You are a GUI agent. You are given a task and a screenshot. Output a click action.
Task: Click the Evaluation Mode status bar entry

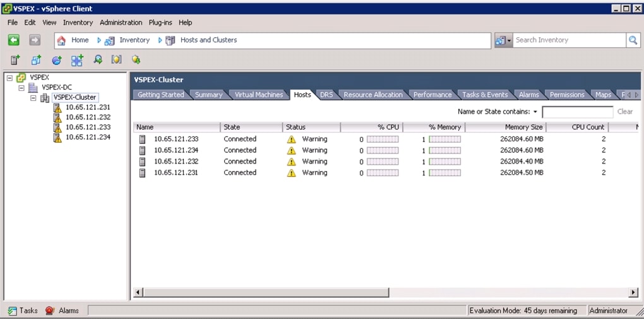[527, 311]
